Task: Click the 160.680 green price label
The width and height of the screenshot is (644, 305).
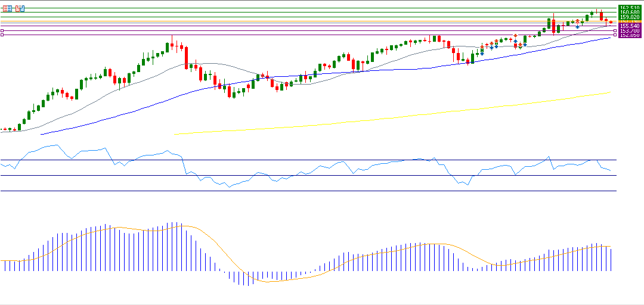Action: (630, 12)
